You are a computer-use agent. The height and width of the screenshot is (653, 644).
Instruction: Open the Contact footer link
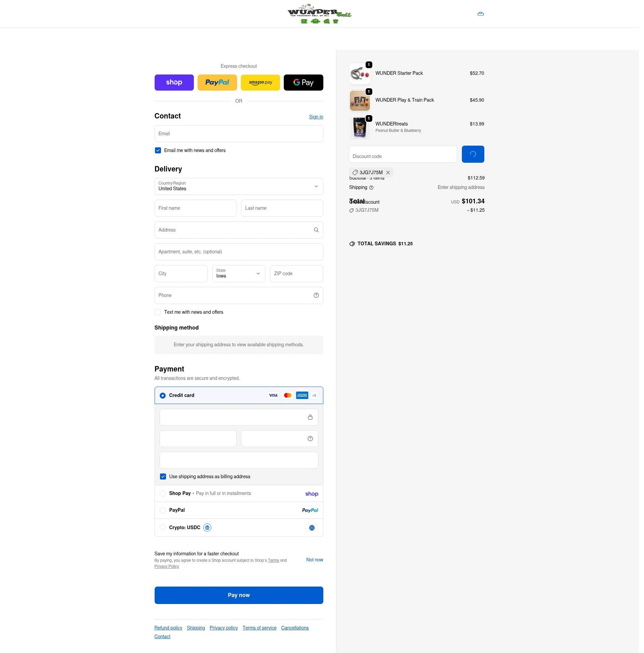coord(162,637)
